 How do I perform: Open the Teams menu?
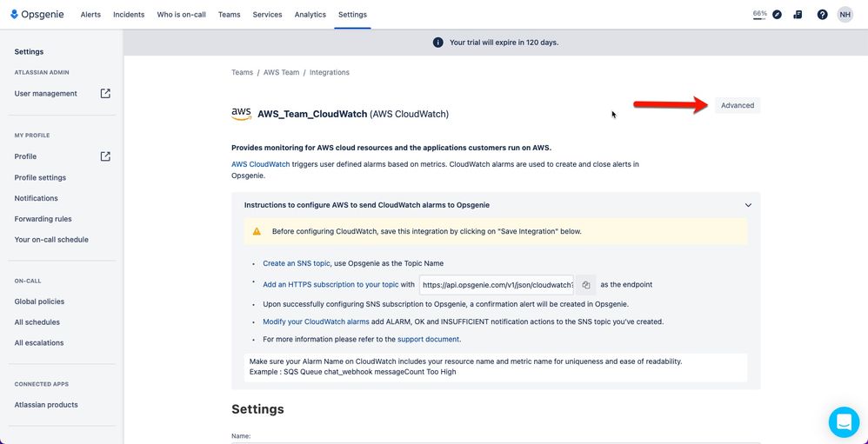pos(230,15)
